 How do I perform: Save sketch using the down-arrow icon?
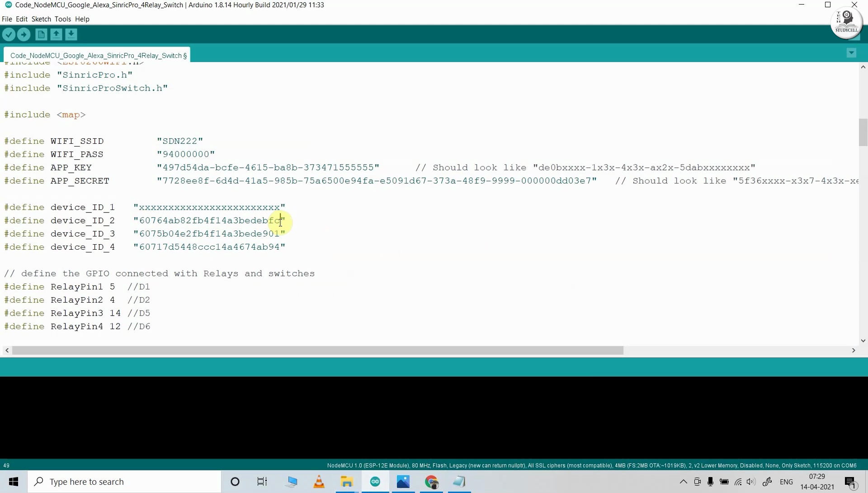(x=71, y=34)
